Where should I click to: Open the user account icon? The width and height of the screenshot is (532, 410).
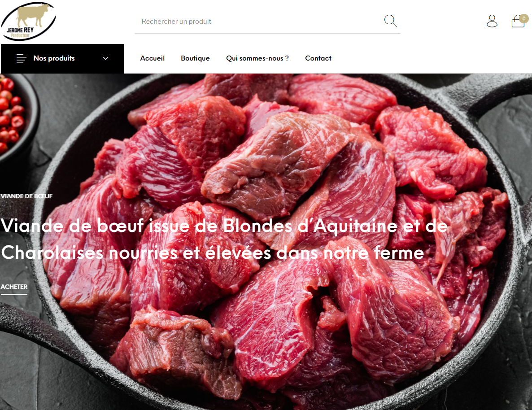(x=492, y=21)
